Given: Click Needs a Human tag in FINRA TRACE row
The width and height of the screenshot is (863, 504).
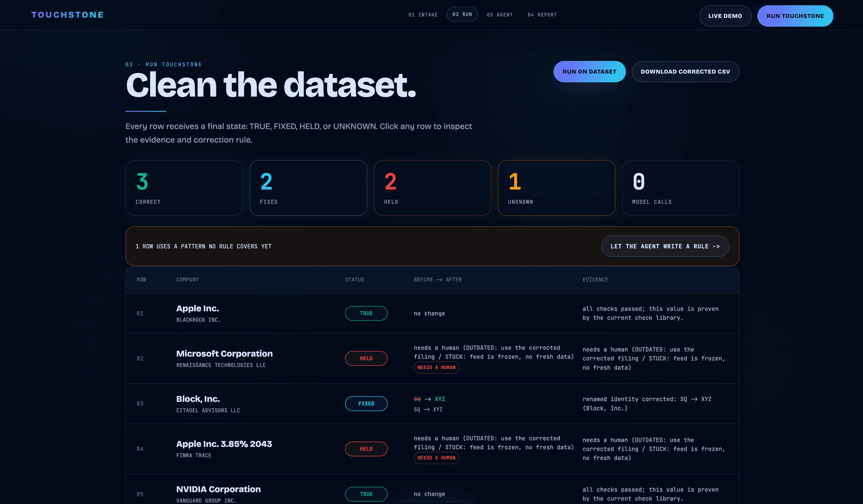Looking at the screenshot, I should click(436, 458).
